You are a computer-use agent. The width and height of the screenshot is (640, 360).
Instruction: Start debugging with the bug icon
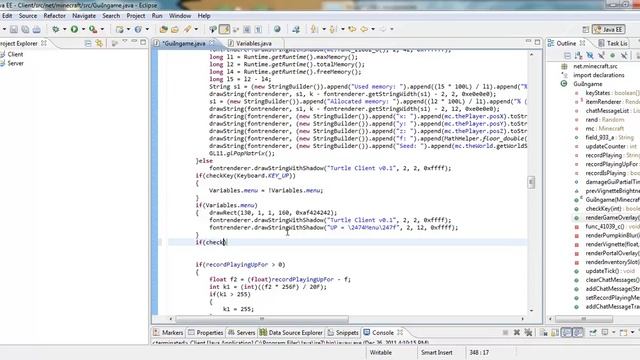point(56,29)
